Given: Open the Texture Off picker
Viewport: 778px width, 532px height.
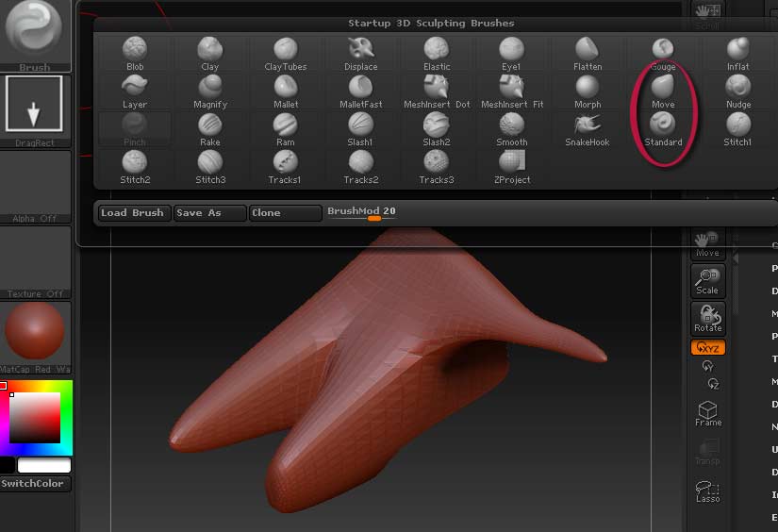Looking at the screenshot, I should (35, 260).
